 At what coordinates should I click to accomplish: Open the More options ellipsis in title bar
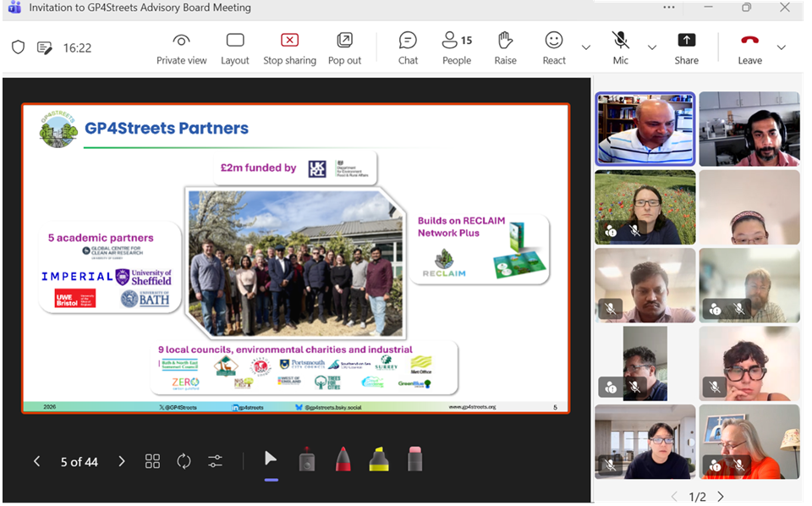tap(668, 8)
